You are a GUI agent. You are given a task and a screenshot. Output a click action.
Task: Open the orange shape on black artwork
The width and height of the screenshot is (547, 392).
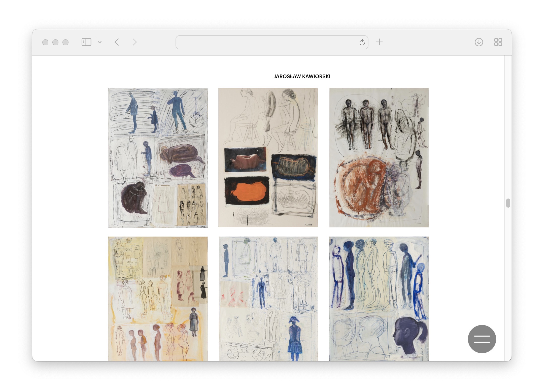pyautogui.click(x=268, y=158)
